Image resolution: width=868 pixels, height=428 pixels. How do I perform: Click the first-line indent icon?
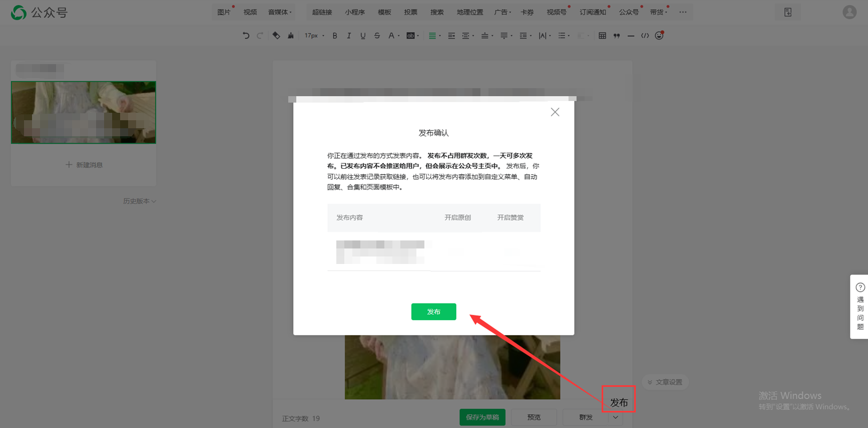451,36
